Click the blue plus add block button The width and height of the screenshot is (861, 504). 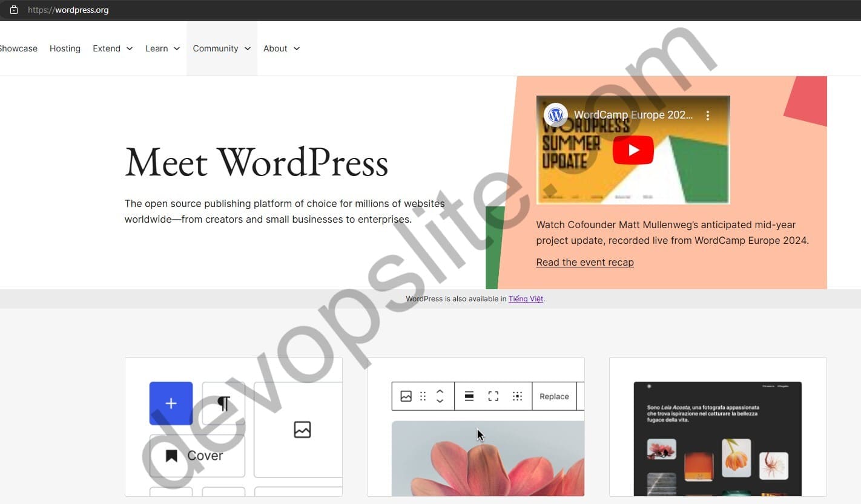(171, 404)
